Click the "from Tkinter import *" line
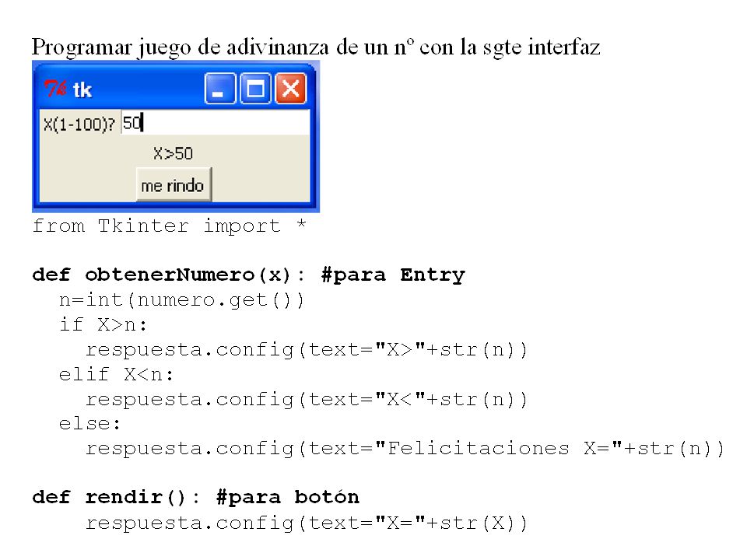The height and width of the screenshot is (560, 747). tap(169, 226)
